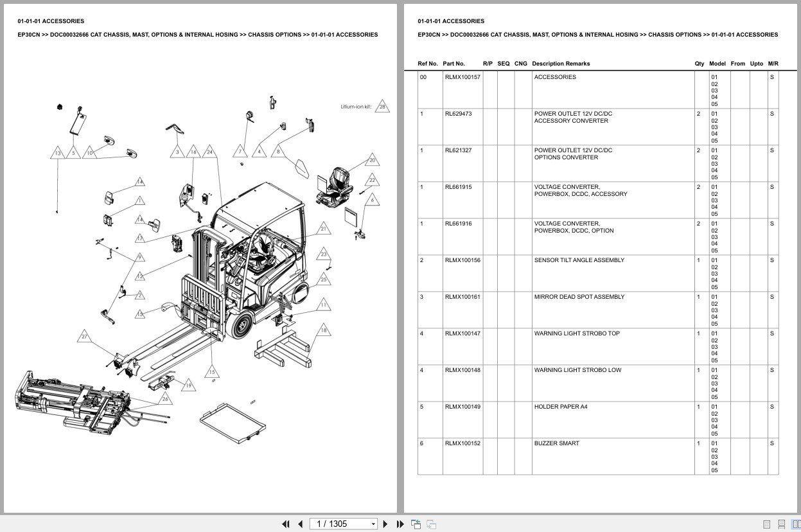
Task: Click callout triangle 19 near the pallet
Action: click(x=188, y=386)
